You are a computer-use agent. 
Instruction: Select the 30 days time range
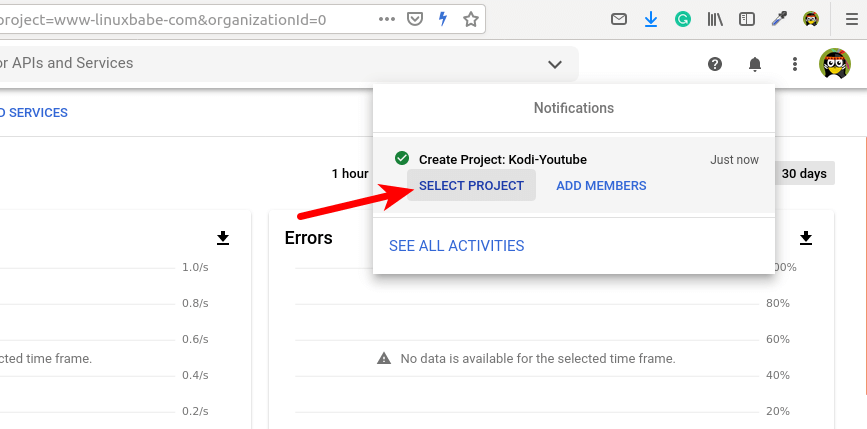click(804, 173)
